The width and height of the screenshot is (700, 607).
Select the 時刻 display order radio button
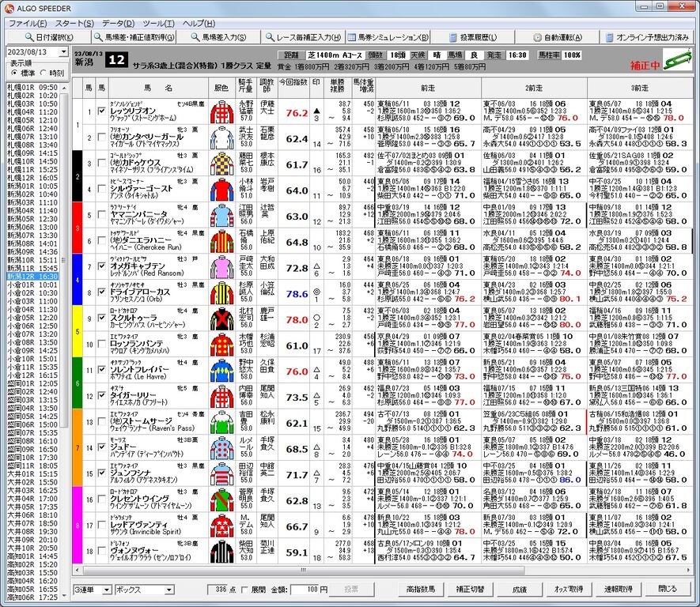coord(44,73)
